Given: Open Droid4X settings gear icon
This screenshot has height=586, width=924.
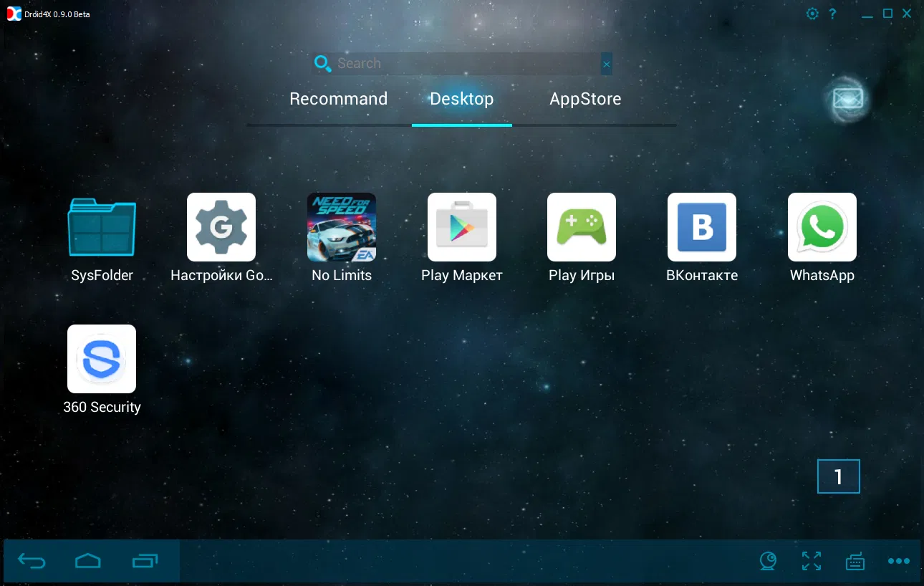Looking at the screenshot, I should coord(812,14).
